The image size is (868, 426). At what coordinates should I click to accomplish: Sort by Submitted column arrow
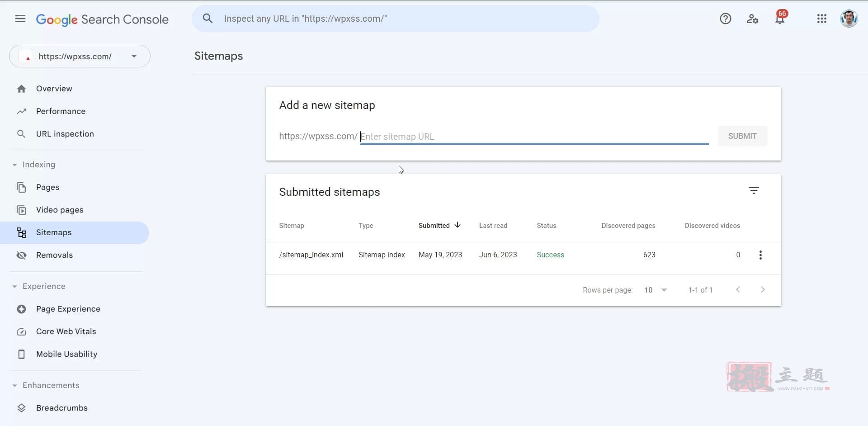pos(458,225)
